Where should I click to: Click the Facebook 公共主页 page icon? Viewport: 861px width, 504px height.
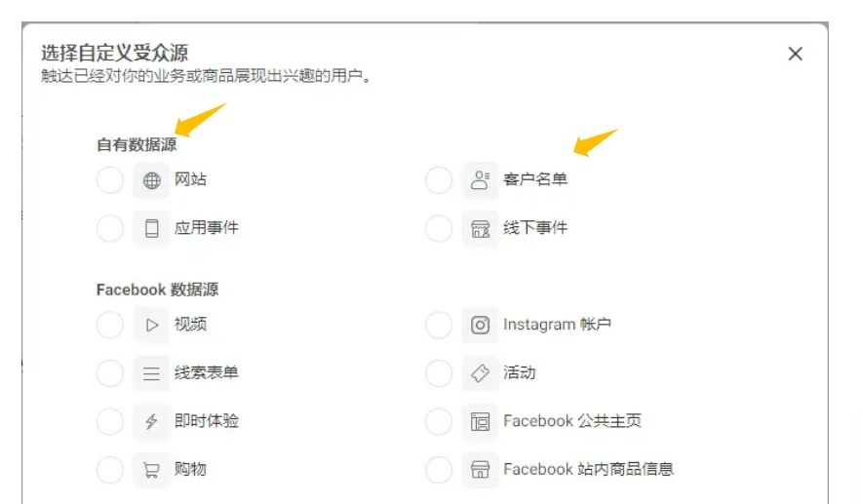point(480,422)
